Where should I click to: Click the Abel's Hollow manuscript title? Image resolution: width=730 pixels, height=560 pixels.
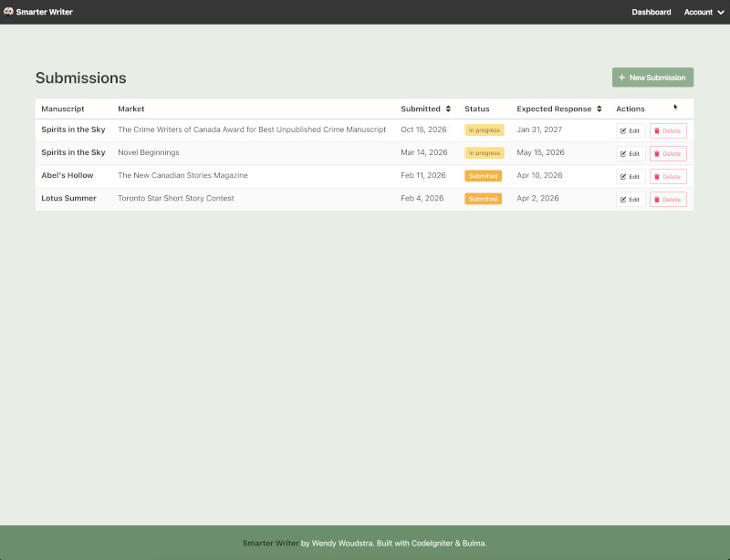tap(68, 175)
